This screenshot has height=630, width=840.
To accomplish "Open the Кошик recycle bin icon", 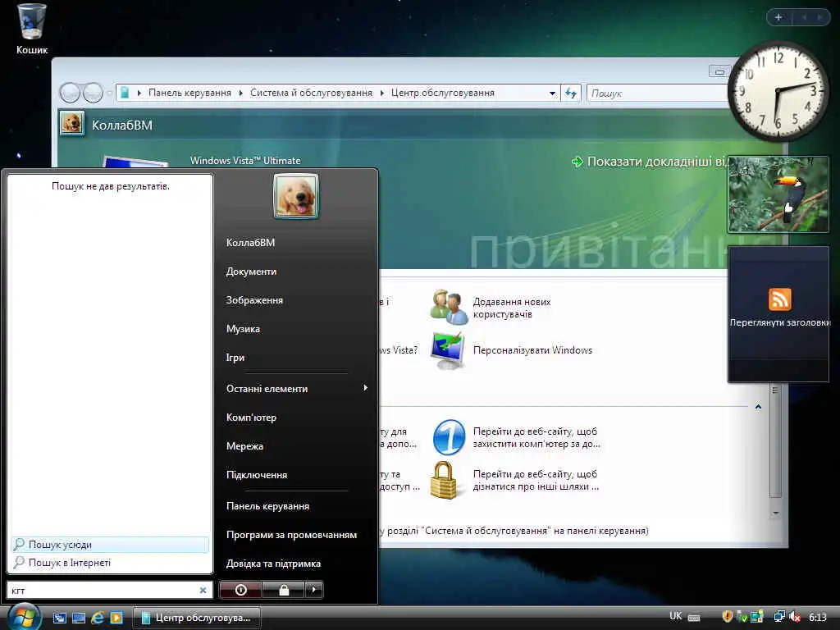I will click(x=31, y=28).
